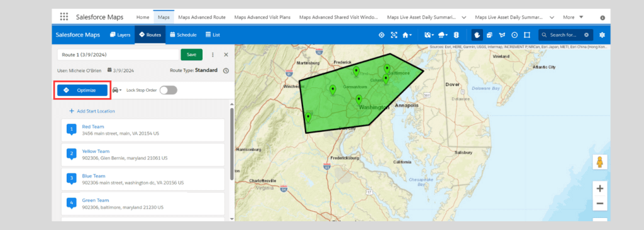Open the Salesforce app launcher grid
Image resolution: width=644 pixels, height=230 pixels.
(x=64, y=17)
